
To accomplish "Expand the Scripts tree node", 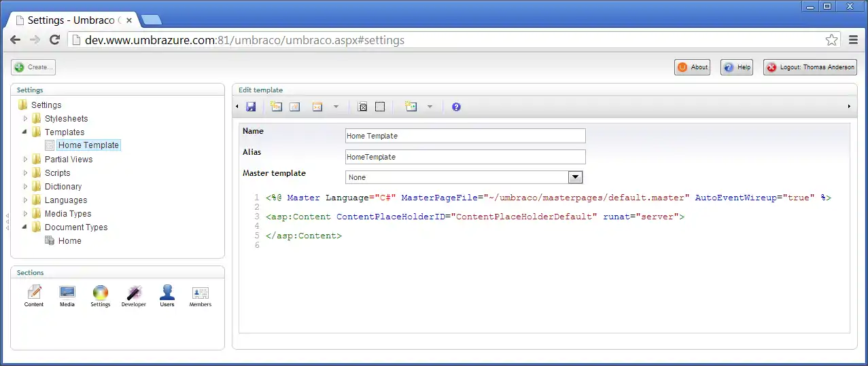I will coord(26,173).
